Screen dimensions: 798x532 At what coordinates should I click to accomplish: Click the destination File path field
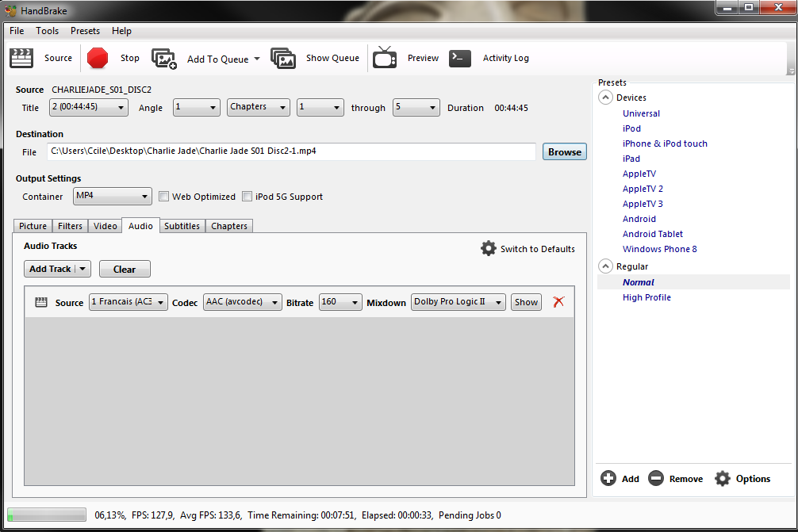(290, 151)
